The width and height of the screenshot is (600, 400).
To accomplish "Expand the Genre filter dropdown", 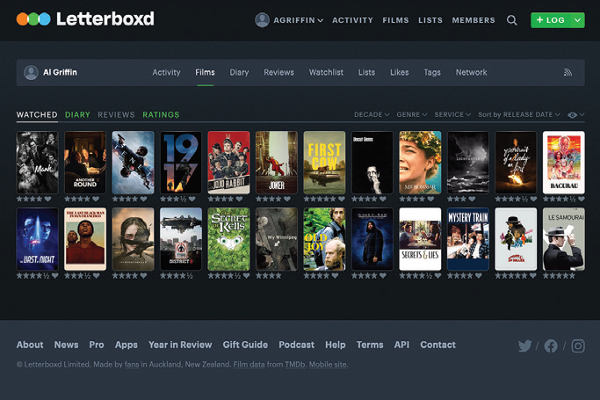I will coord(412,114).
